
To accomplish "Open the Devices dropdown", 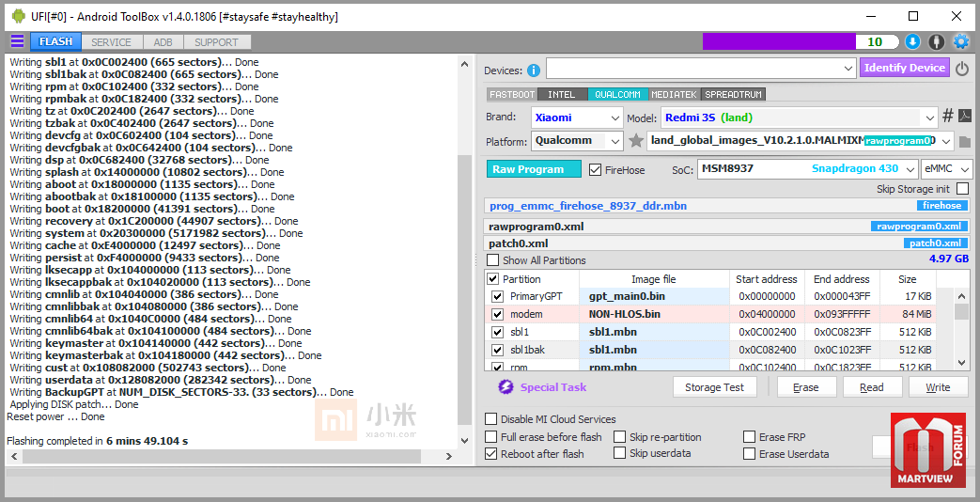I will (701, 68).
